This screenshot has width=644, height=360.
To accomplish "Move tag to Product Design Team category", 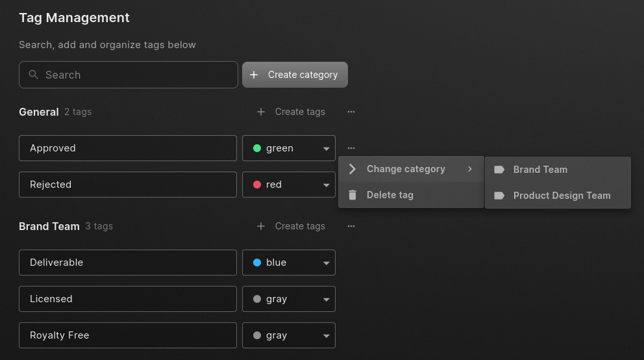I will (x=558, y=196).
